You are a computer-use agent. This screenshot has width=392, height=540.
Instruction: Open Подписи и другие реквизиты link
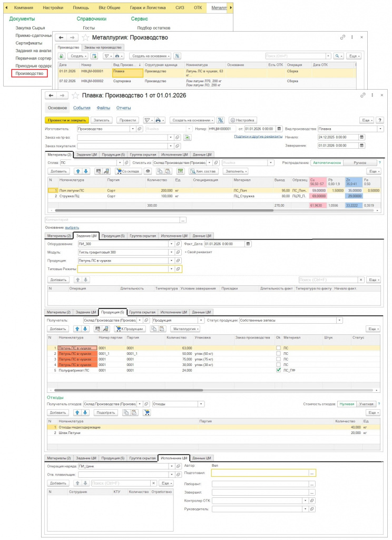pos(259,137)
